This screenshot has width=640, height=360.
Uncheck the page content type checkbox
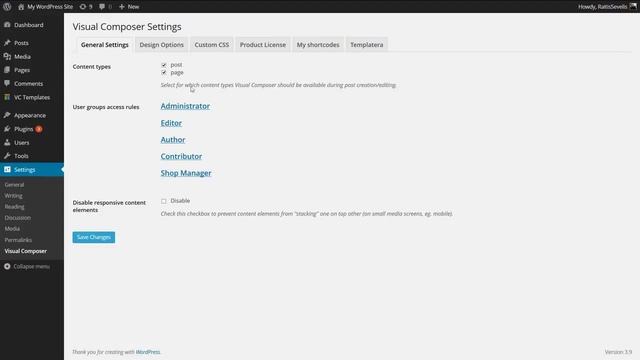[x=164, y=73]
